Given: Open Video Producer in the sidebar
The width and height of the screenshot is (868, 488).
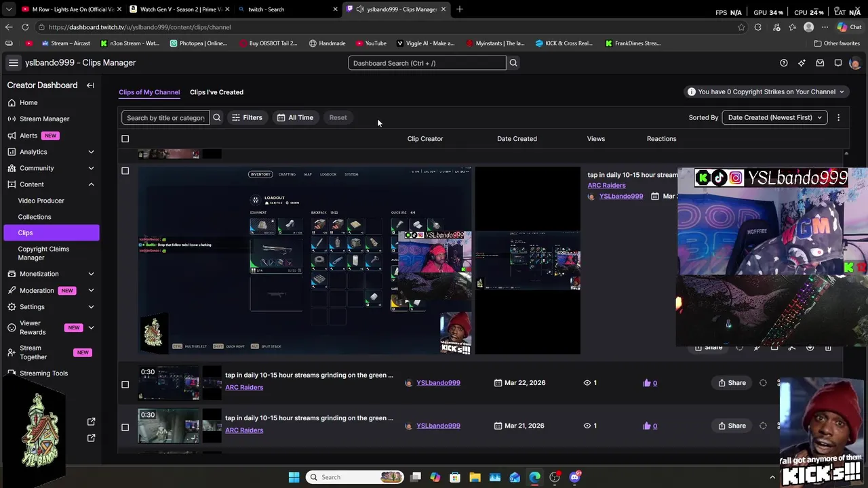Looking at the screenshot, I should pos(41,201).
